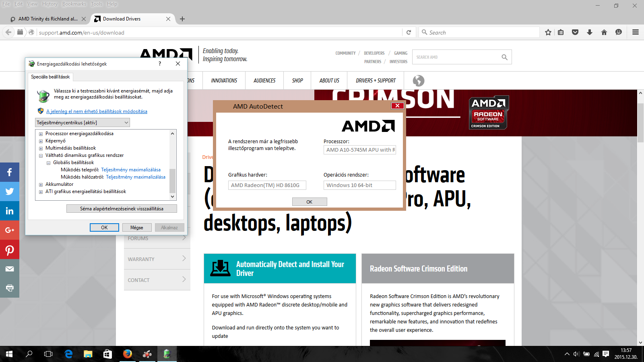
Task: Open Firefox downloads arrow icon
Action: [x=590, y=32]
